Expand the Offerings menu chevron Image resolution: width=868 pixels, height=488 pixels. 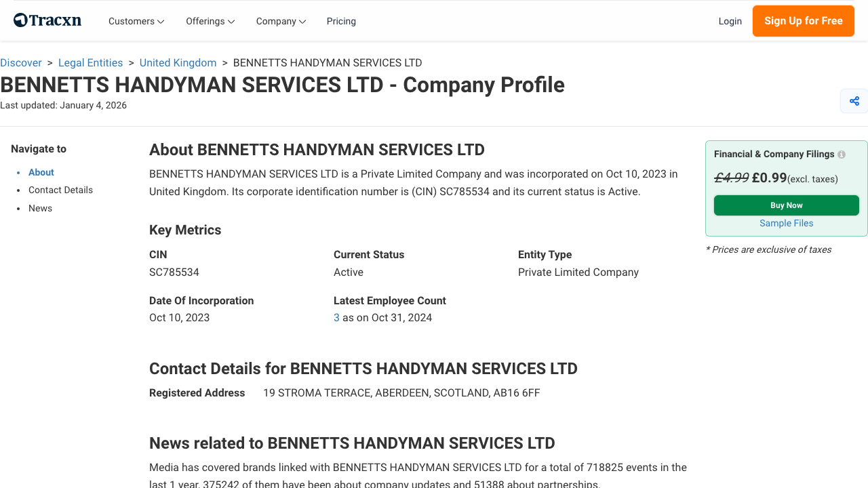click(x=231, y=21)
